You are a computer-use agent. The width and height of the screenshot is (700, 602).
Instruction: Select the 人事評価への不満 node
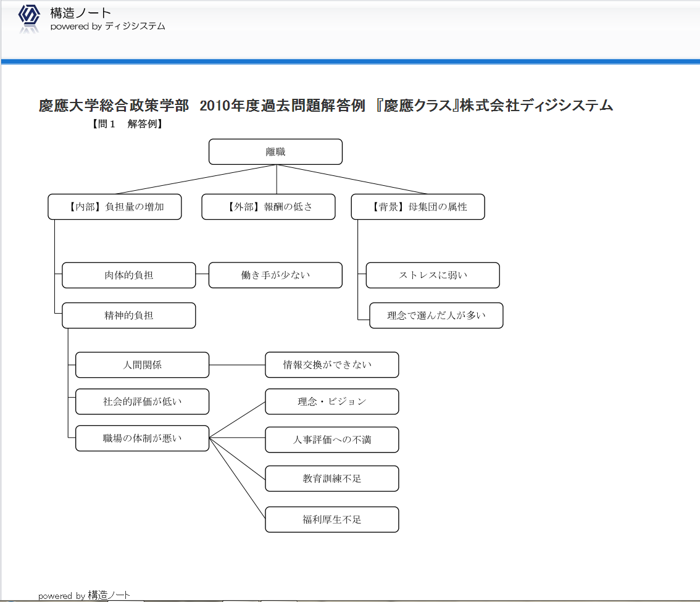[x=332, y=440]
